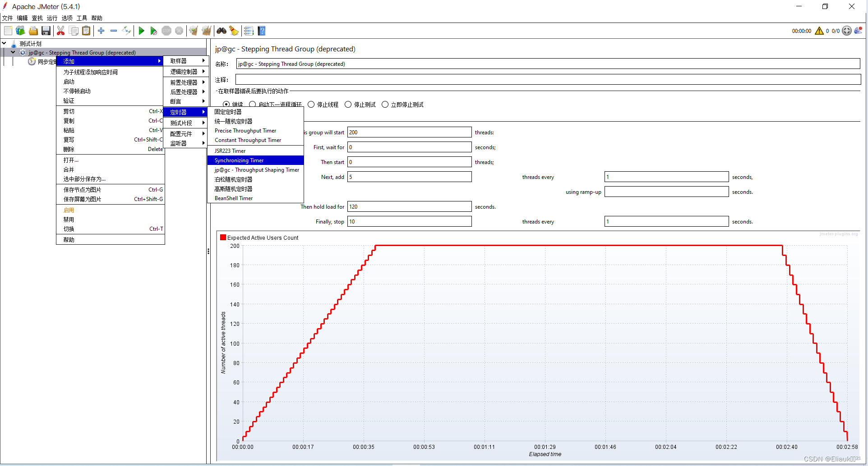The width and height of the screenshot is (868, 466).
Task: Open the 文件 menu
Action: pos(8,18)
